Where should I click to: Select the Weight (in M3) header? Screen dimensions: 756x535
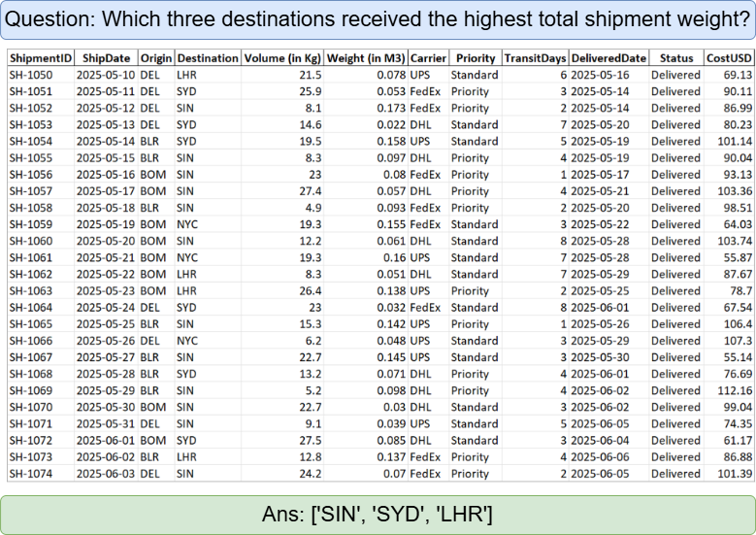click(x=366, y=58)
